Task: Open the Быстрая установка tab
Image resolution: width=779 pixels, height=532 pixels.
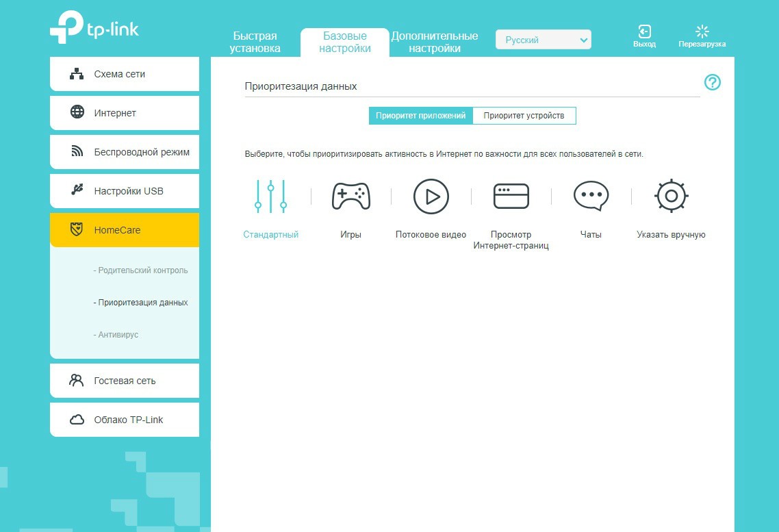Action: (255, 42)
